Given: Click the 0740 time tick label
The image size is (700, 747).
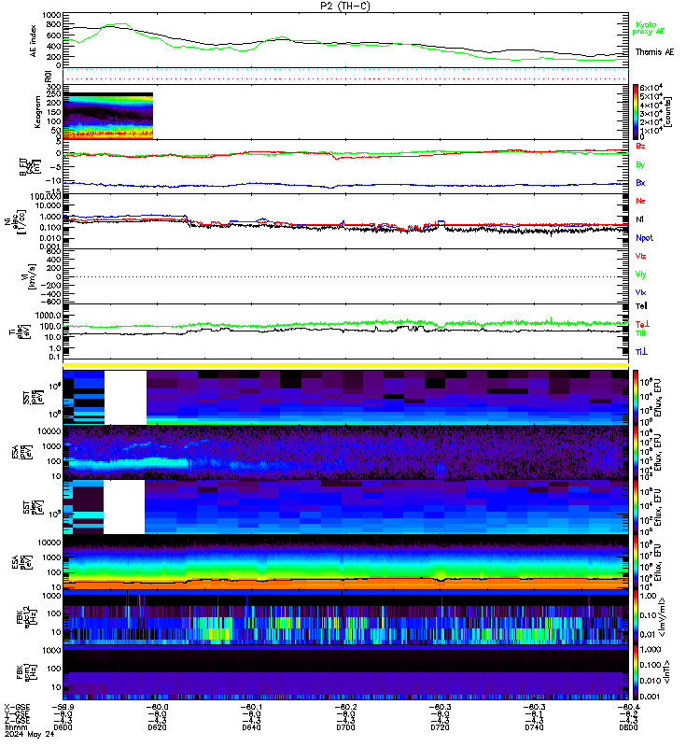Looking at the screenshot, I should click(534, 727).
